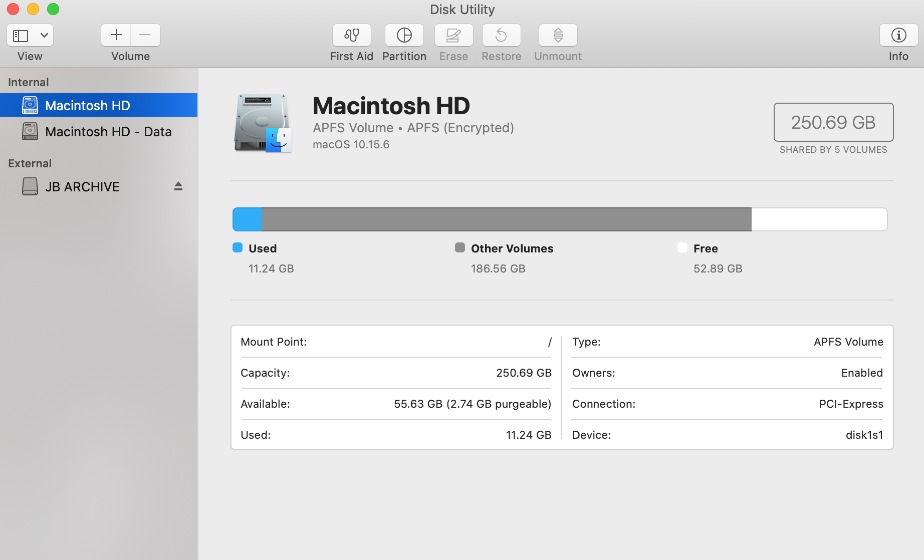
Task: Click the 250.69 GB capacity box
Action: pyautogui.click(x=833, y=122)
